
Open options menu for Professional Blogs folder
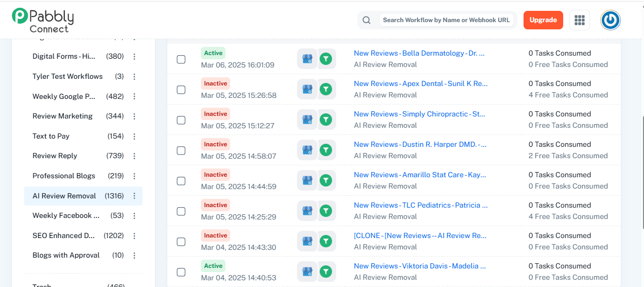point(134,176)
